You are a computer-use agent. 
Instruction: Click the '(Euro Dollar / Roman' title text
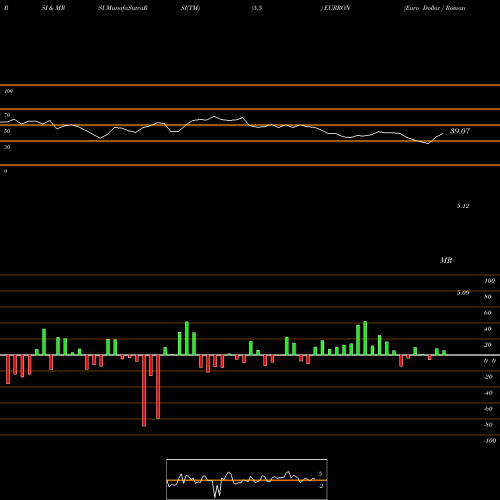coord(435,8)
